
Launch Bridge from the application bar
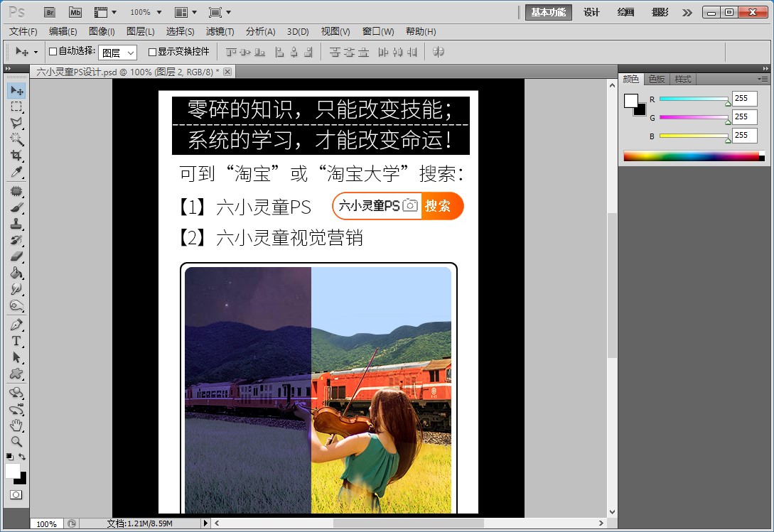pyautogui.click(x=50, y=12)
